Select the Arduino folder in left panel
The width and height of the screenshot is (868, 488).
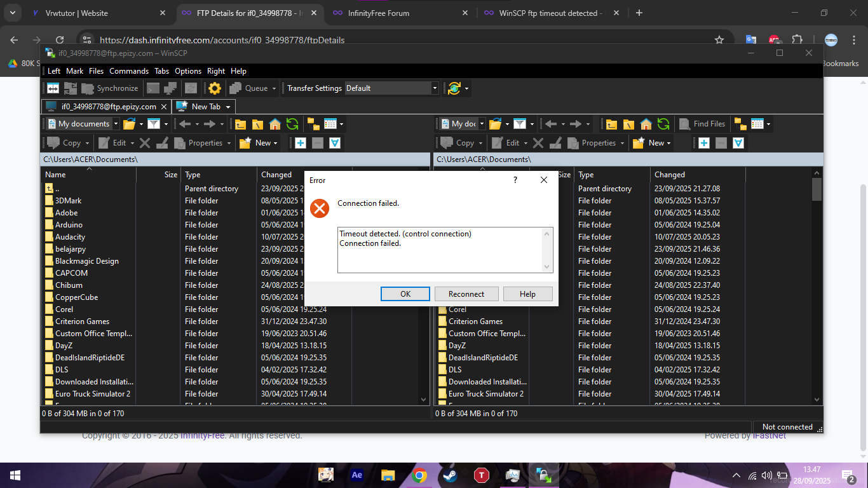[69, 225]
